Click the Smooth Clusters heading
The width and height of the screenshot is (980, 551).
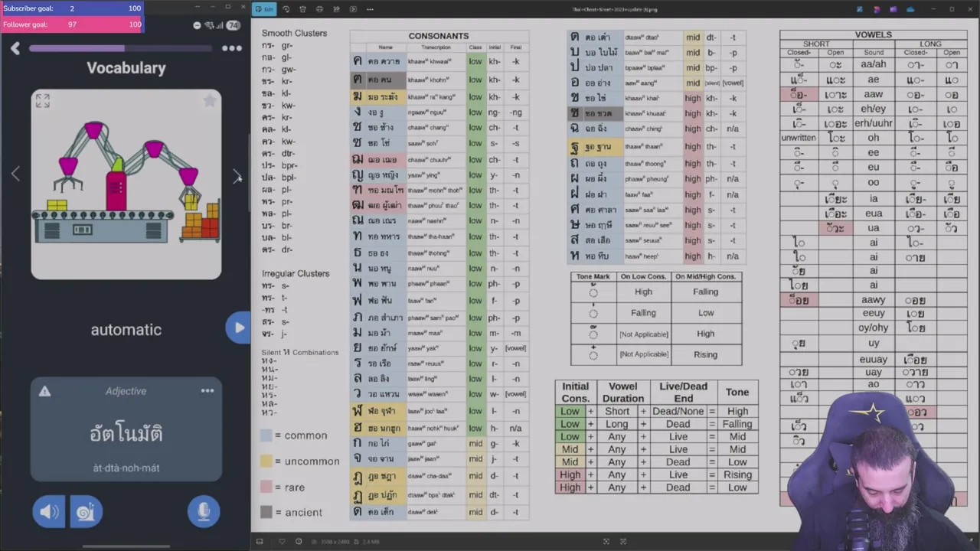(294, 33)
